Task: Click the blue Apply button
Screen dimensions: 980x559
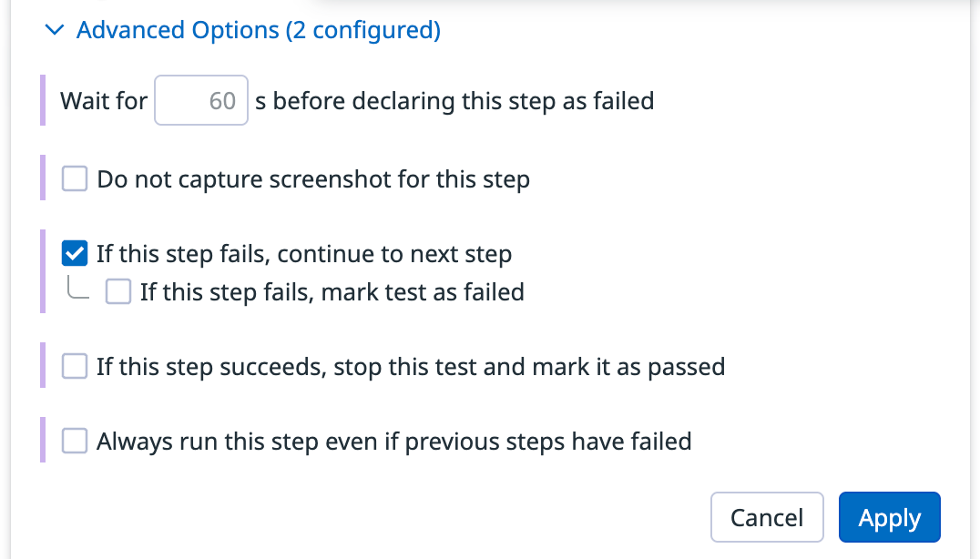Action: click(889, 518)
